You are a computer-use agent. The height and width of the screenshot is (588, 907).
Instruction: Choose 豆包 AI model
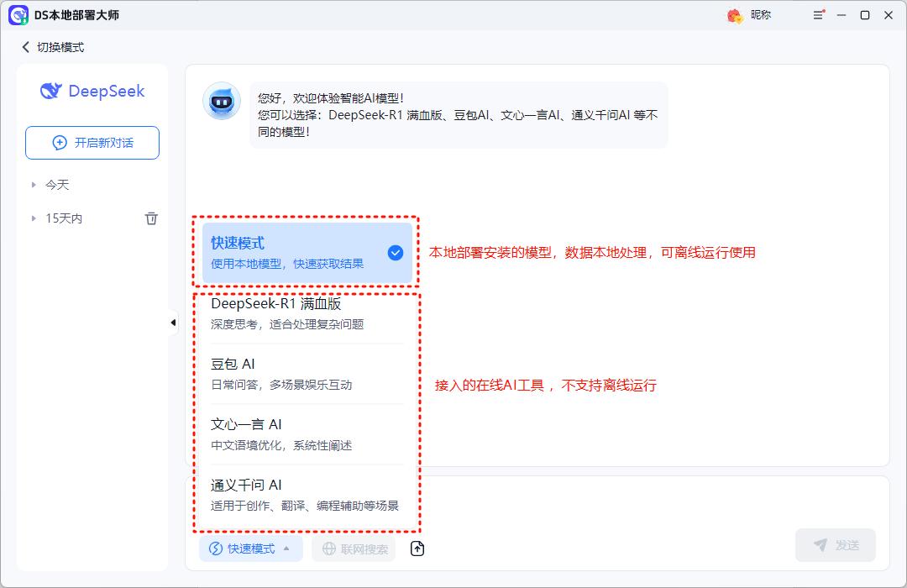307,374
